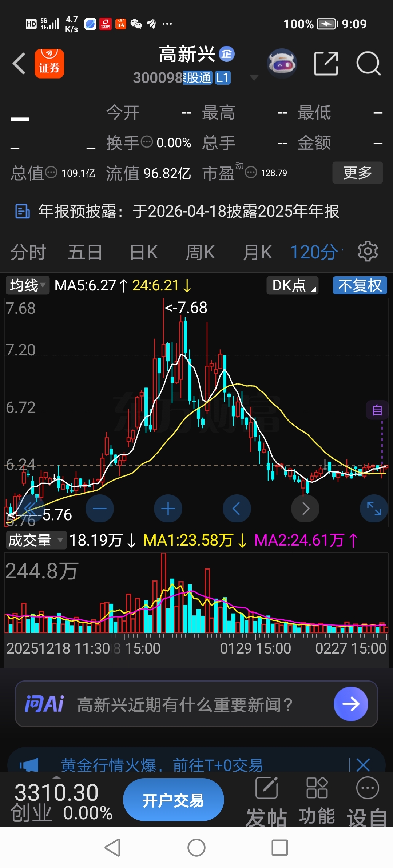393x868 pixels.
Task: Tap info icon beside 市盈
Action: 251,172
